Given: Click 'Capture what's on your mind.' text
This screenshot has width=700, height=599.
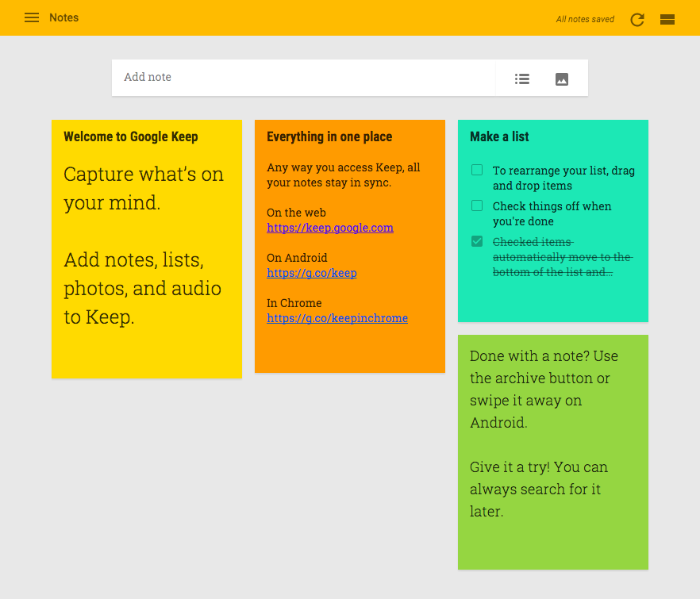Looking at the screenshot, I should pyautogui.click(x=144, y=188).
